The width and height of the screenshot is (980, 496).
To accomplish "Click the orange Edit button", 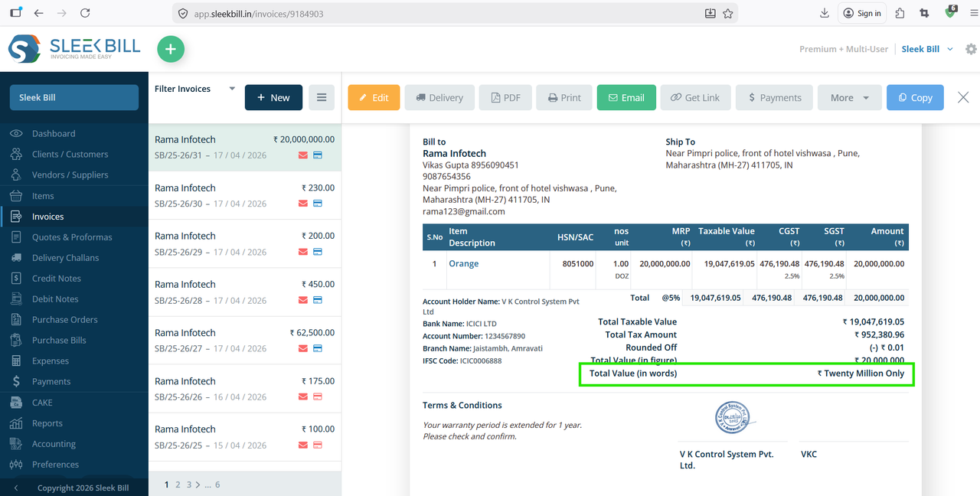I will (374, 97).
